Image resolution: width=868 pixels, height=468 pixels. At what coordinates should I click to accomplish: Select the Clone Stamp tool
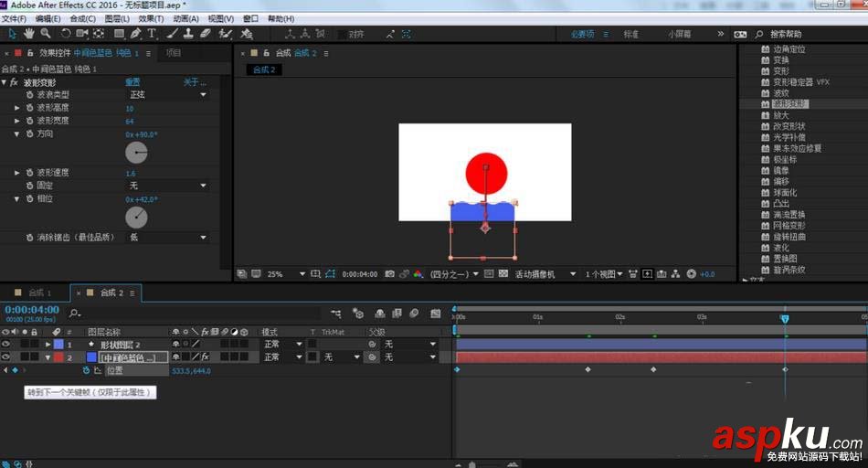[x=187, y=34]
